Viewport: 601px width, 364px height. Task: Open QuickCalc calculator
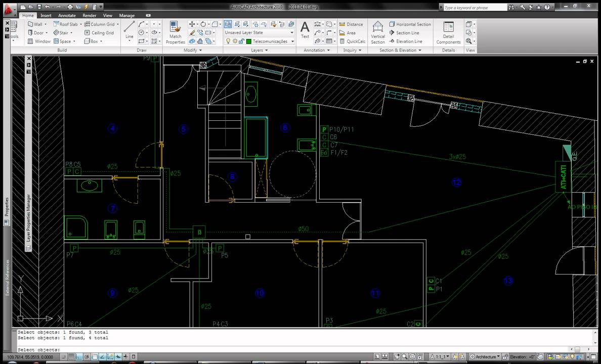pyautogui.click(x=352, y=41)
